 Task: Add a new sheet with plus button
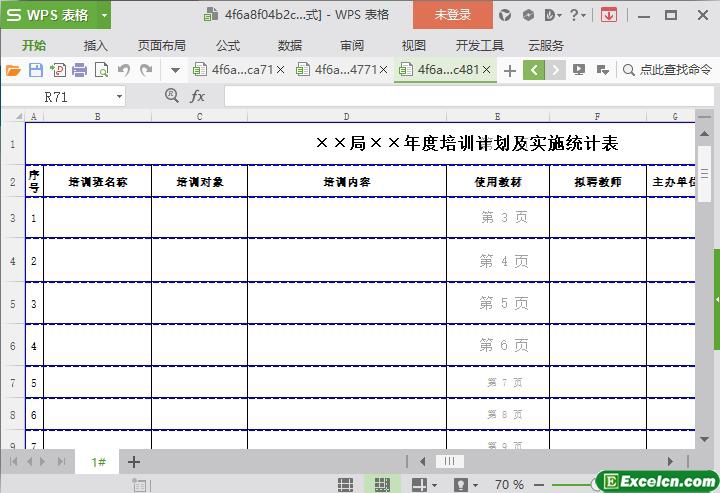(x=134, y=462)
